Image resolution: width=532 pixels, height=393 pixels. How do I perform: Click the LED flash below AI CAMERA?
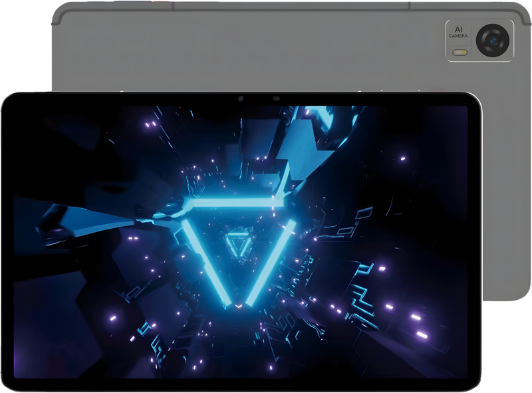tap(459, 52)
